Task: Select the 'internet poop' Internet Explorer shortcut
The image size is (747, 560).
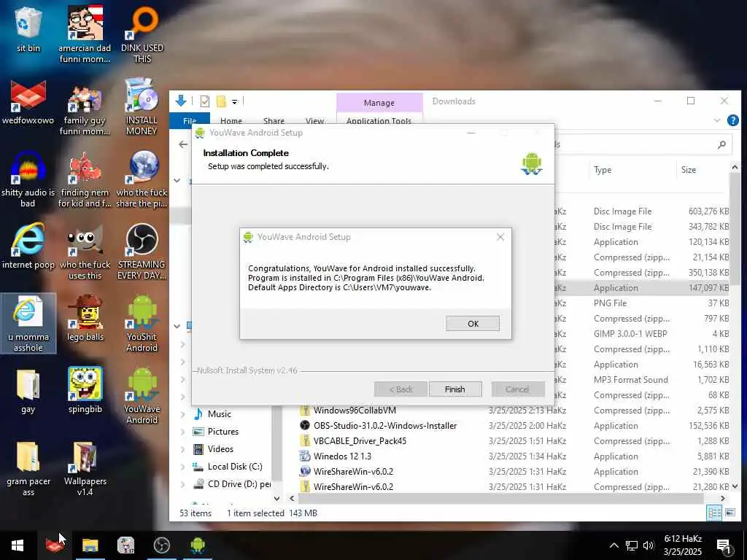Action: click(x=28, y=246)
